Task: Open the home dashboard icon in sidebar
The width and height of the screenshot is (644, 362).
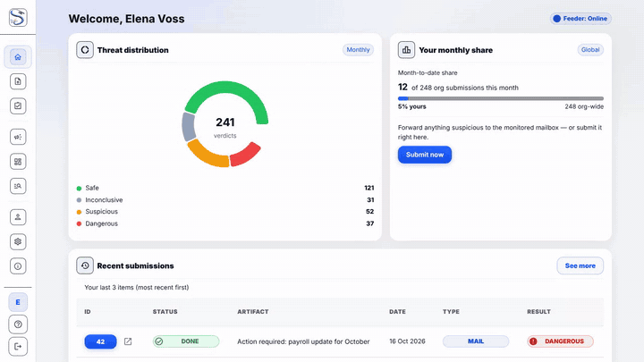Action: pos(18,57)
